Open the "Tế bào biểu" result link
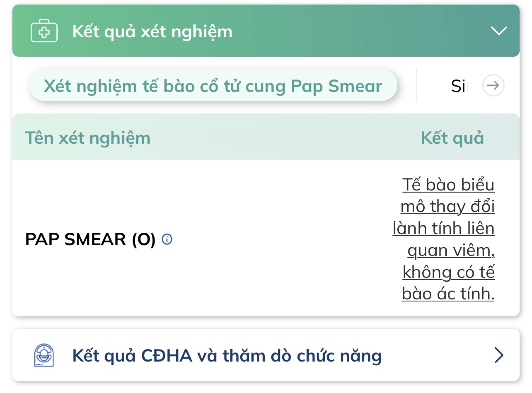 click(448, 185)
